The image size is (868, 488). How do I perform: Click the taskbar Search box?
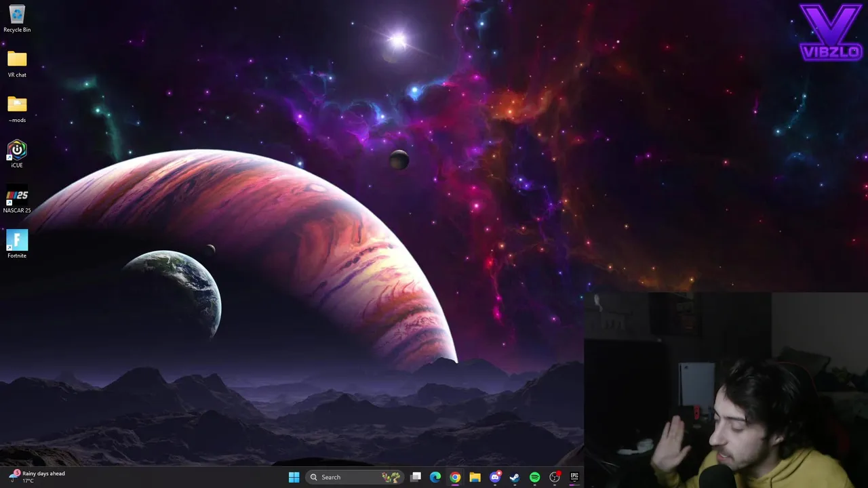point(355,477)
